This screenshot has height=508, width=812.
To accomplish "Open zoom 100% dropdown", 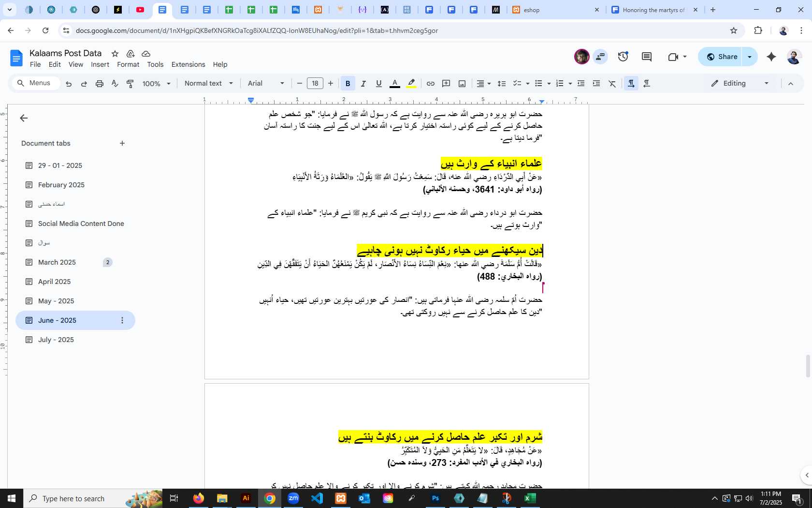I will tap(157, 84).
